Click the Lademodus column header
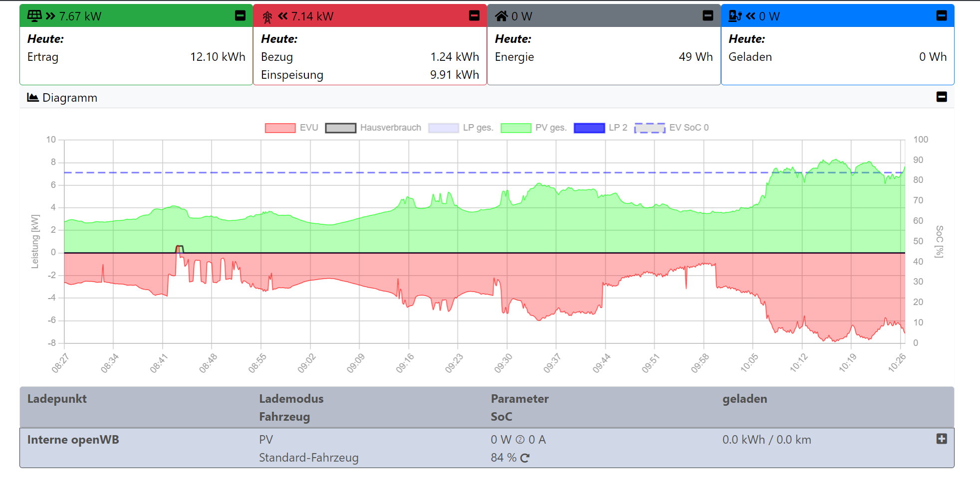980x490 pixels. [x=291, y=399]
